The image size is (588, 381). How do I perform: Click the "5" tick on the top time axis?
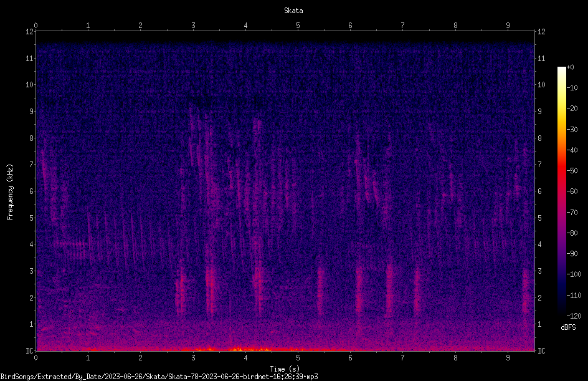point(298,26)
